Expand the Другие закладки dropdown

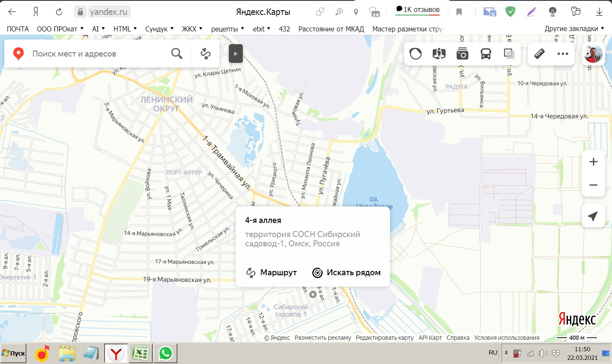click(x=574, y=29)
